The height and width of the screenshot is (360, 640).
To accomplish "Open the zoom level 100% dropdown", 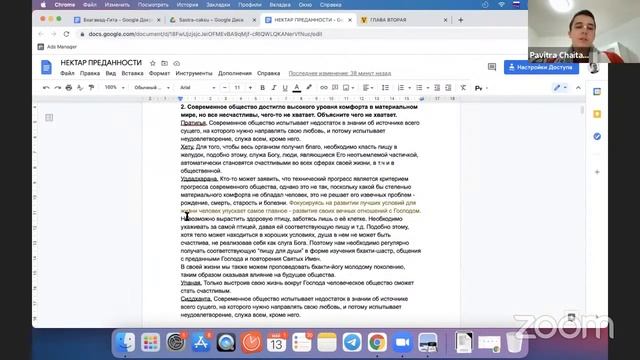I will (114, 88).
